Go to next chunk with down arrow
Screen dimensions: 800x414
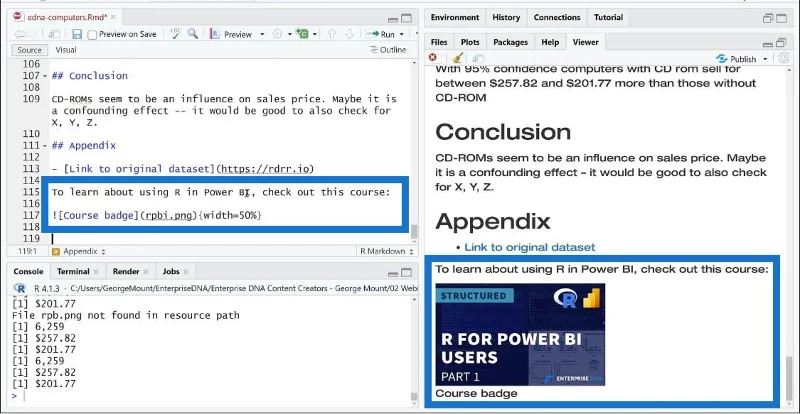[349, 34]
